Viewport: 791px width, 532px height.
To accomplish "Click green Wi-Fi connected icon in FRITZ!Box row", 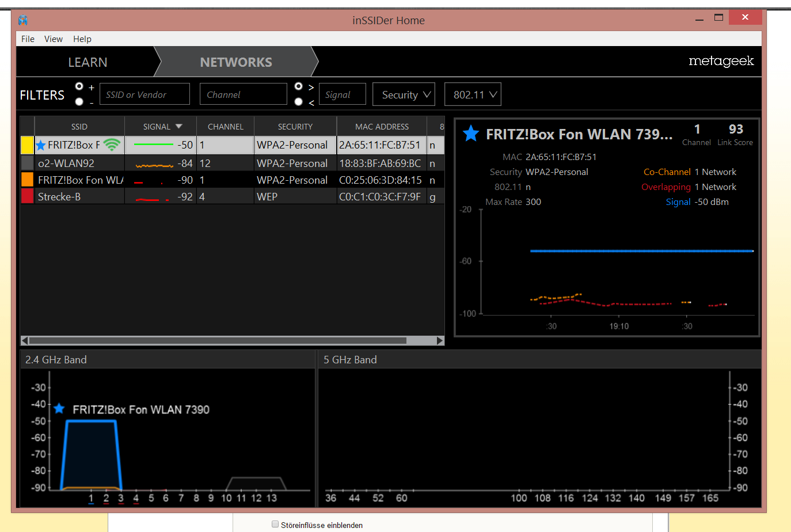I will click(112, 145).
